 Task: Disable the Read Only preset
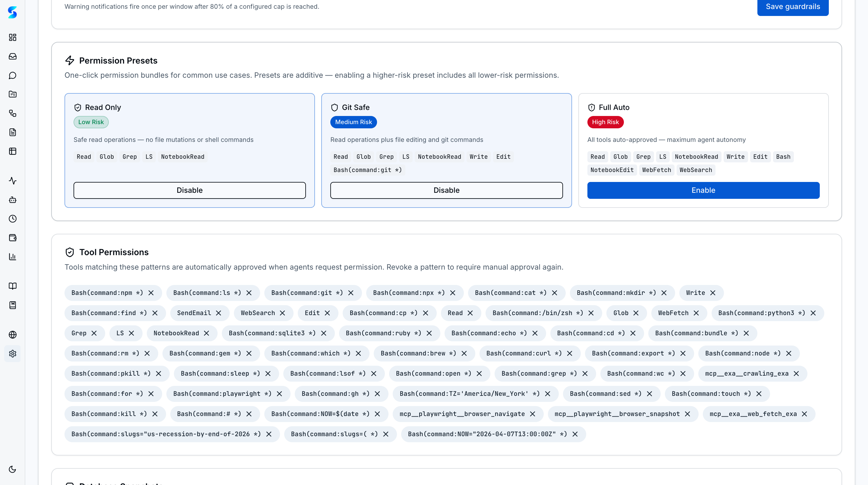[x=189, y=190]
